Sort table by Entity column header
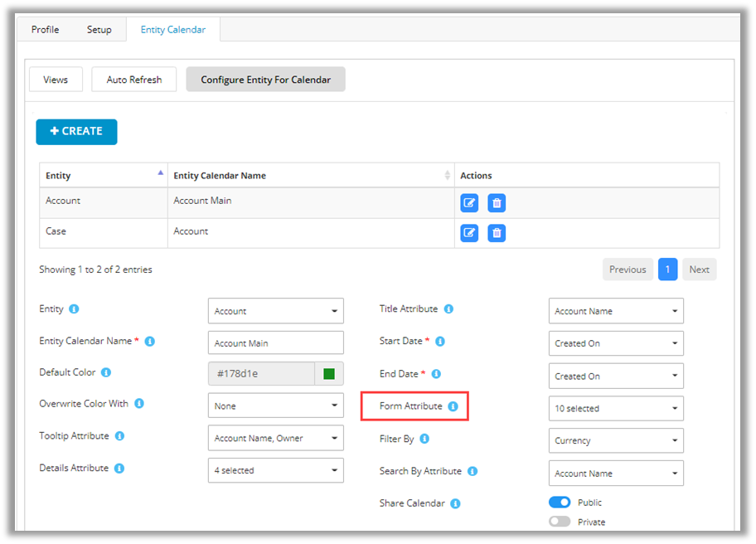This screenshot has height=544, width=756. pyautogui.click(x=103, y=175)
